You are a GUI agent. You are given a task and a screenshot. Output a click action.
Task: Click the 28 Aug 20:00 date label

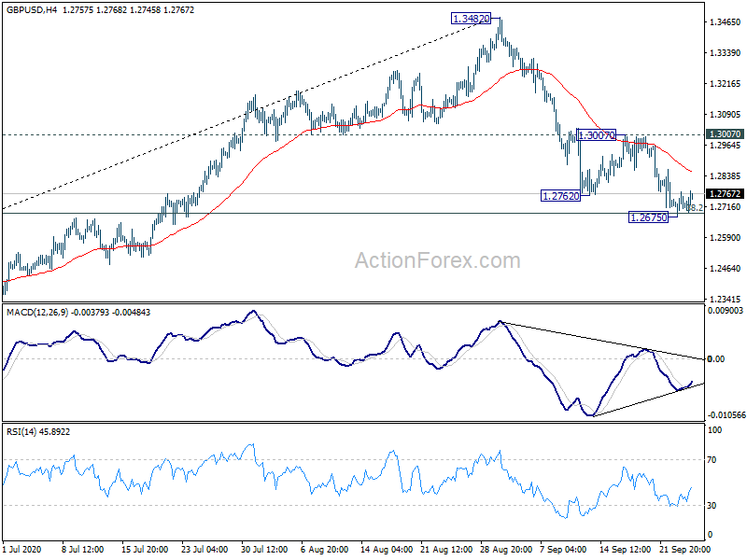coord(506,550)
